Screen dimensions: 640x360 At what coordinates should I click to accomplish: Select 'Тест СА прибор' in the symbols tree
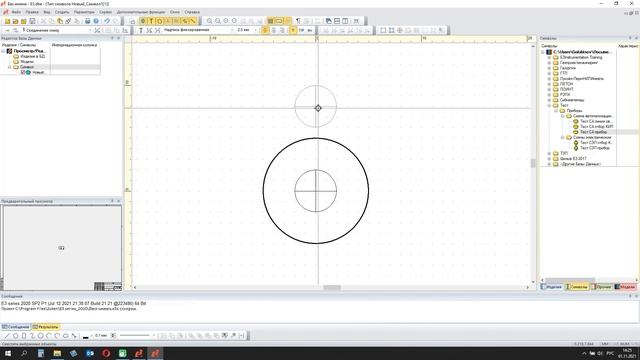[x=593, y=132]
